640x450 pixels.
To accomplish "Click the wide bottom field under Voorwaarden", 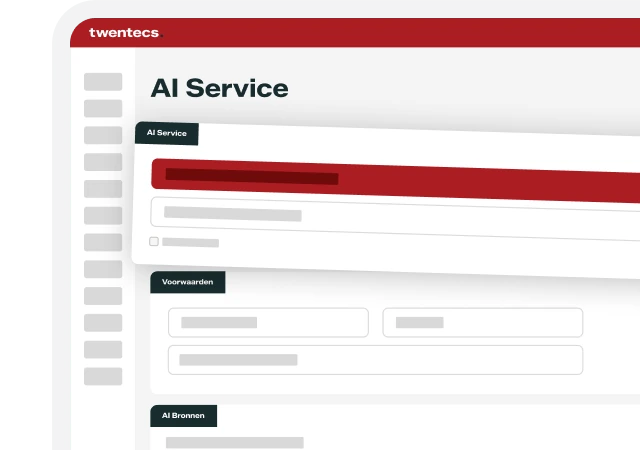I will pyautogui.click(x=375, y=360).
